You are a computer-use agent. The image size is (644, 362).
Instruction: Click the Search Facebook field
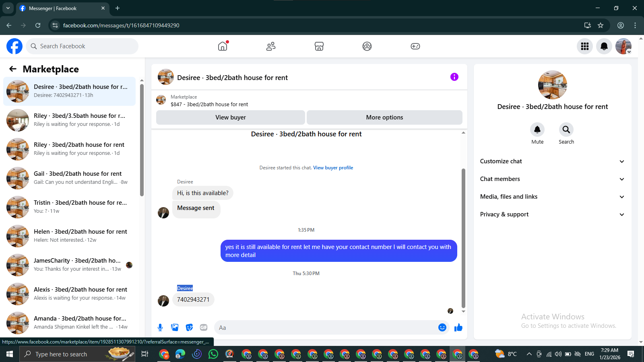click(82, 46)
